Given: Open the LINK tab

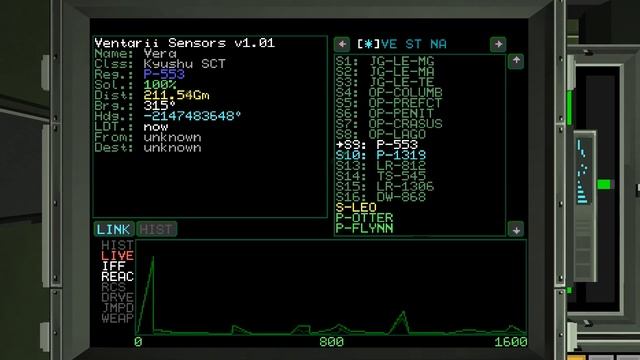Looking at the screenshot, I should (114, 229).
